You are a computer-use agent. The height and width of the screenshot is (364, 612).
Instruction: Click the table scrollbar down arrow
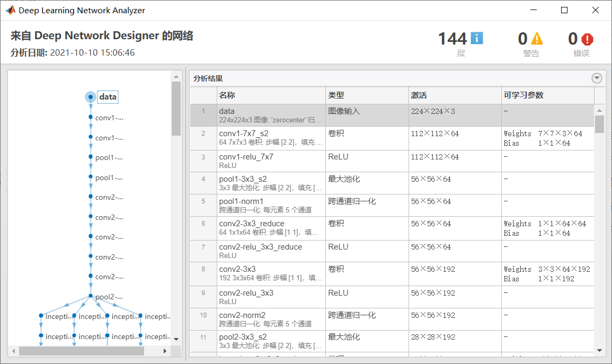(599, 350)
